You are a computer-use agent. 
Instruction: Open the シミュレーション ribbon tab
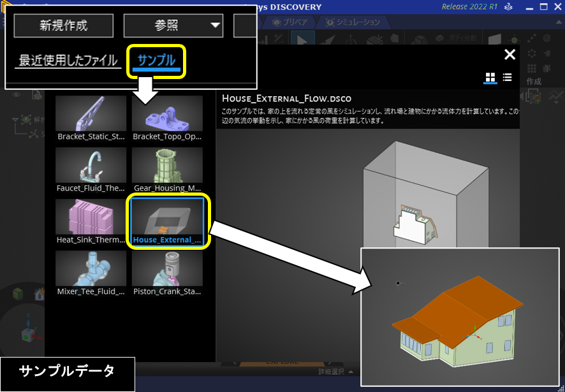click(353, 22)
